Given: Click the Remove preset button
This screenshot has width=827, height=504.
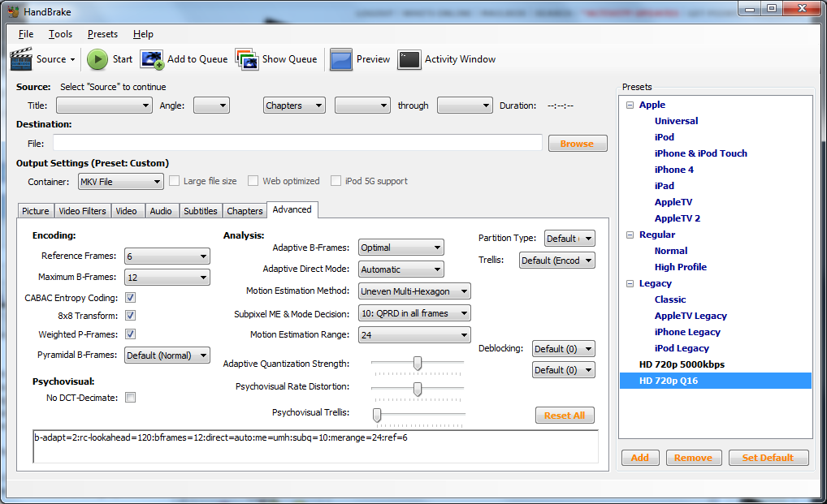Looking at the screenshot, I should click(x=693, y=458).
